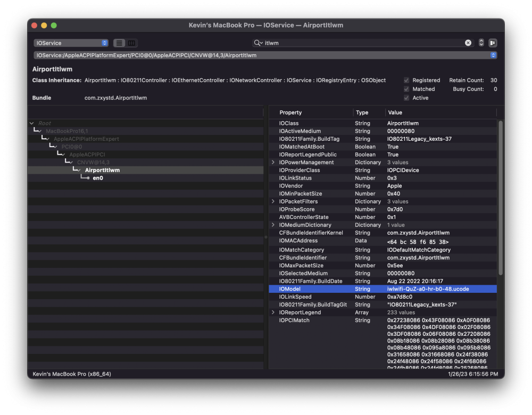
Task: Expand the IOReportLegend array
Action: 273,312
